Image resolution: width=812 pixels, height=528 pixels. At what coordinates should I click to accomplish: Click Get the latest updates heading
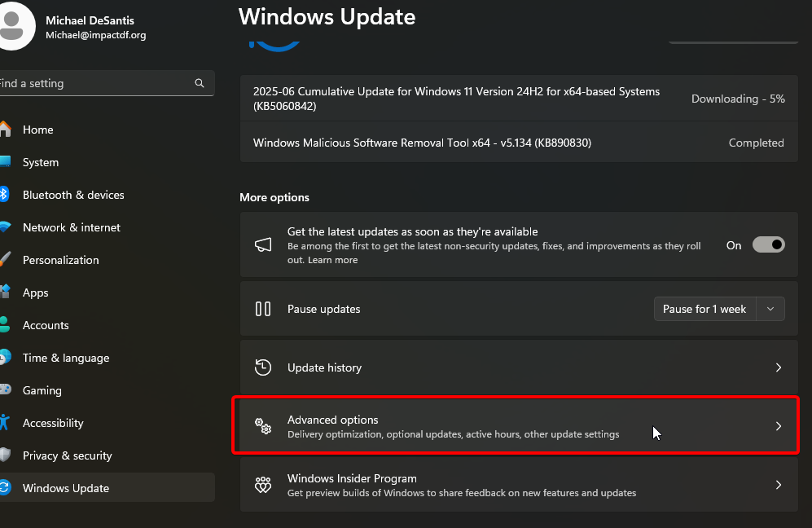point(412,231)
